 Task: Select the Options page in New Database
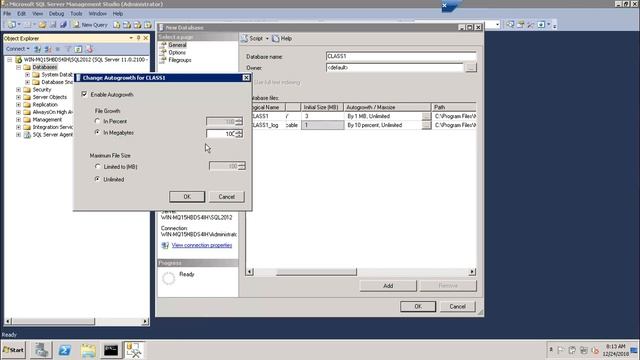(x=177, y=53)
